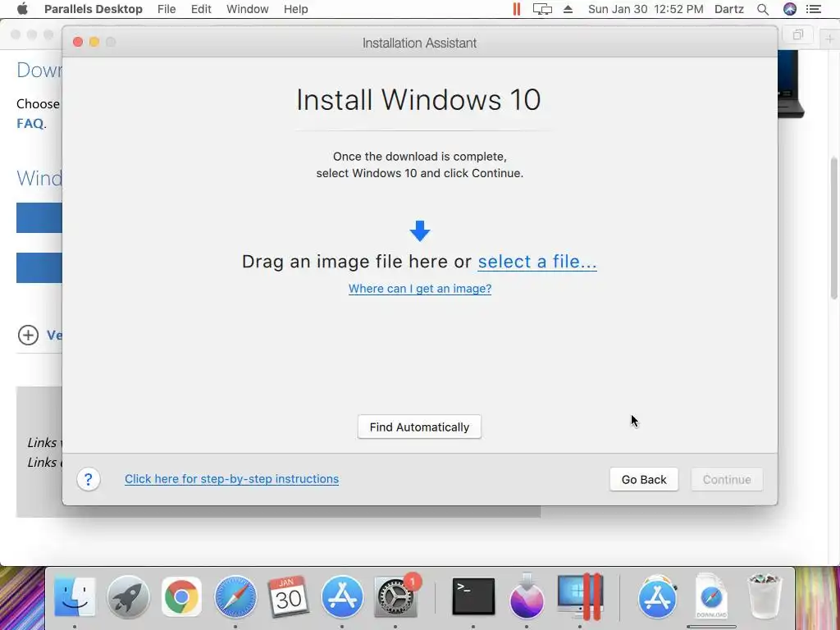
Task: Open the Apple menu
Action: pyautogui.click(x=22, y=9)
